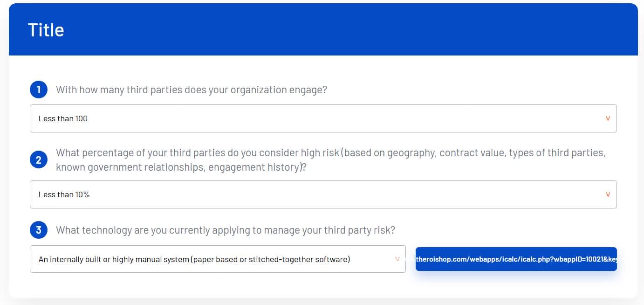Click empty white area below the technology dropdown
This screenshot has height=305, width=644.
coord(218,285)
